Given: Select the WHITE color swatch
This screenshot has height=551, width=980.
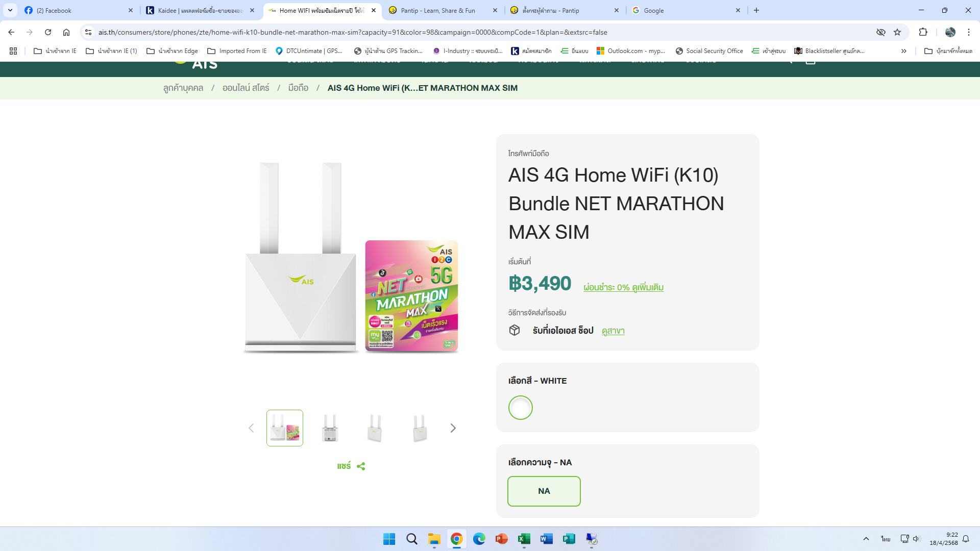Looking at the screenshot, I should point(521,408).
